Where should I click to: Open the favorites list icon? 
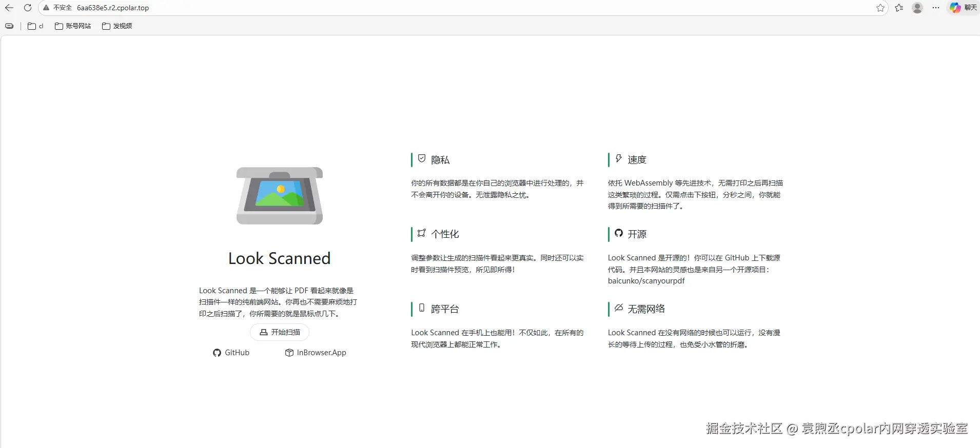pyautogui.click(x=899, y=8)
